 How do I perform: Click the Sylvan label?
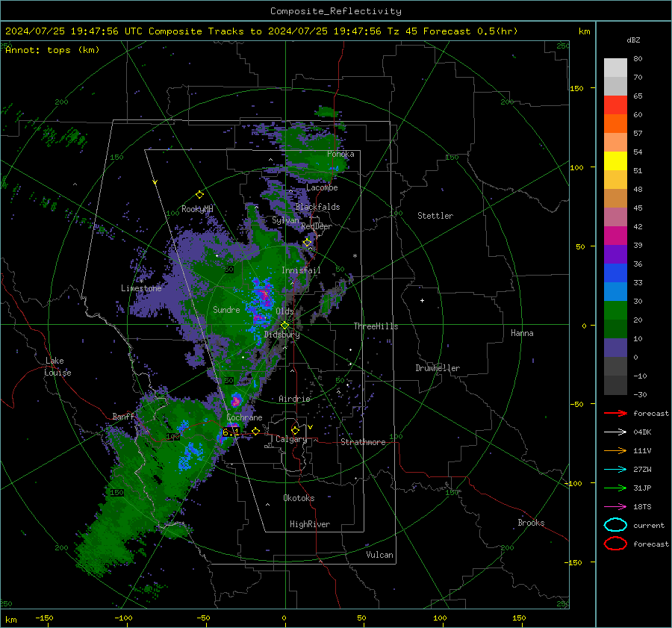click(x=285, y=220)
